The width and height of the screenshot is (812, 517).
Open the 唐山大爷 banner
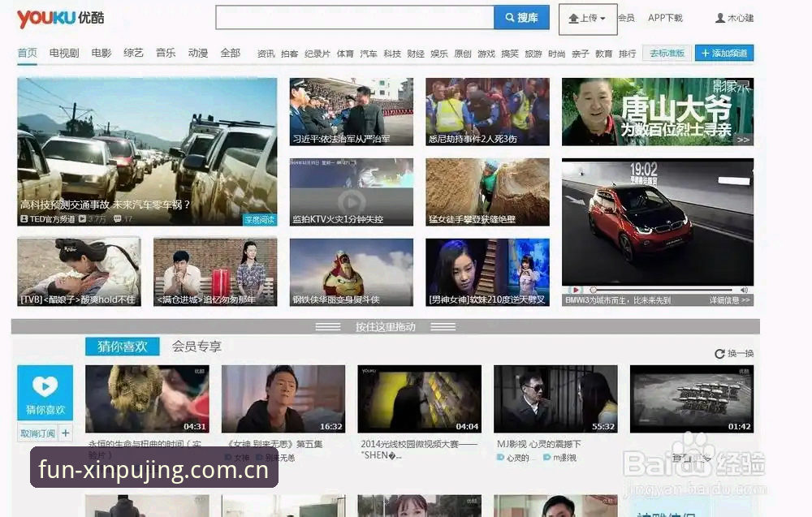(x=658, y=112)
